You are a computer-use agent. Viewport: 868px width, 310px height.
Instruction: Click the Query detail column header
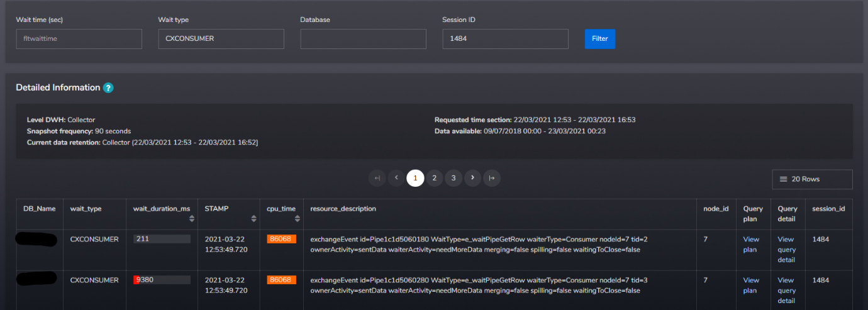coord(787,214)
